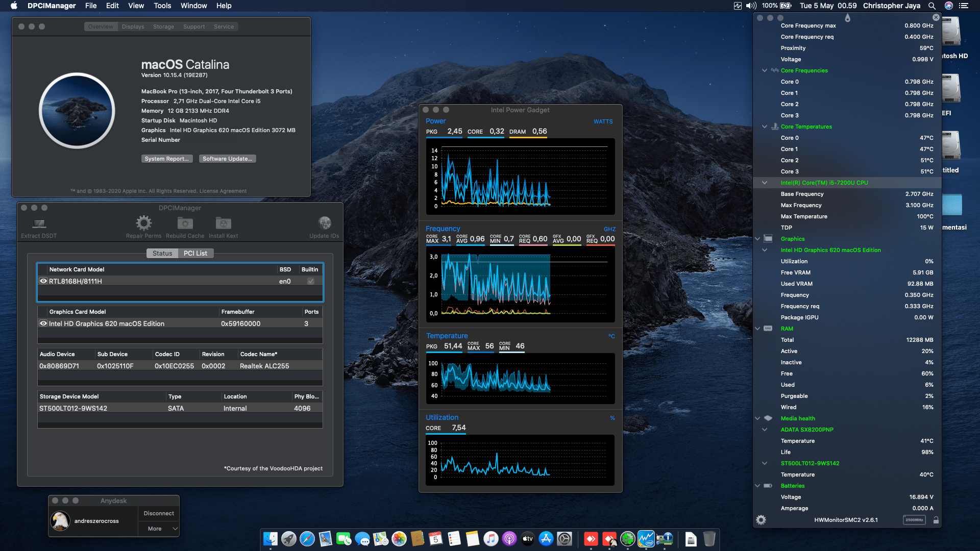This screenshot has width=980, height=551.
Task: Open Notification Center list icon
Action: click(x=964, y=6)
